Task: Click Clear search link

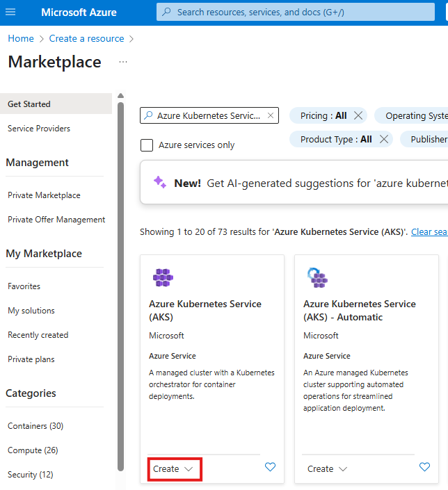Action: [x=429, y=232]
